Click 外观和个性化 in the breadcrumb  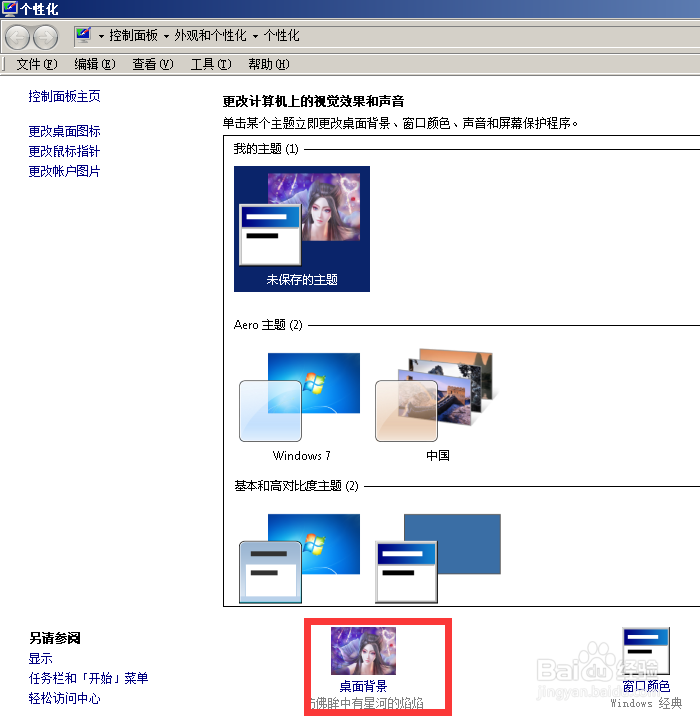210,36
